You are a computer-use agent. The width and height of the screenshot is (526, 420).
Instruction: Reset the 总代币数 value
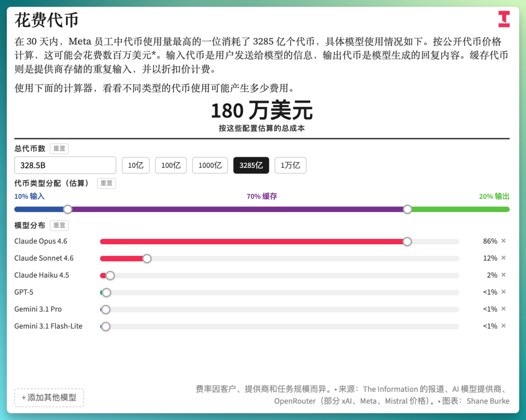pos(59,148)
